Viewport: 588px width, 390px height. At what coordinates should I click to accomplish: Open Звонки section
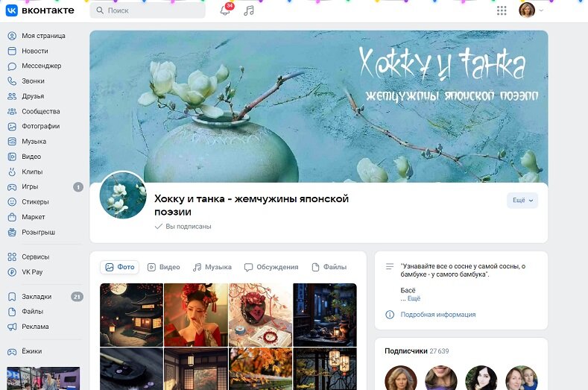(33, 81)
